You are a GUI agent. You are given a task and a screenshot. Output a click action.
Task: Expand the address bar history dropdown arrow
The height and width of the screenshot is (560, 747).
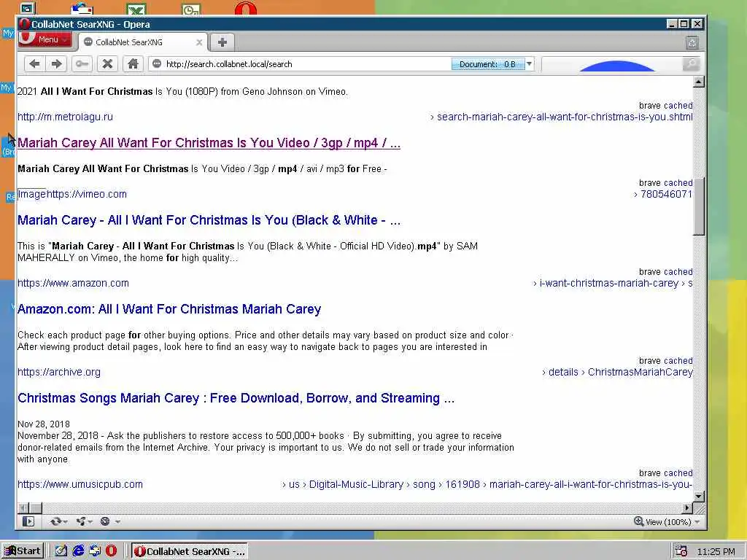[529, 64]
